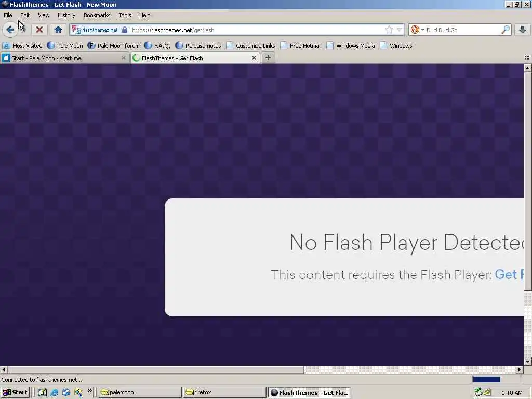Switch to firefox folder taskbar button
The height and width of the screenshot is (399, 532).
224,392
